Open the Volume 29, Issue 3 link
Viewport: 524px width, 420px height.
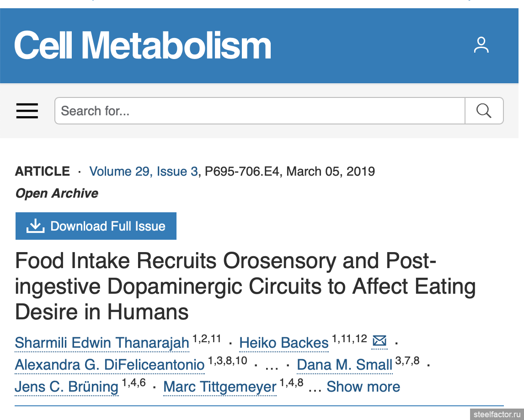(x=144, y=172)
